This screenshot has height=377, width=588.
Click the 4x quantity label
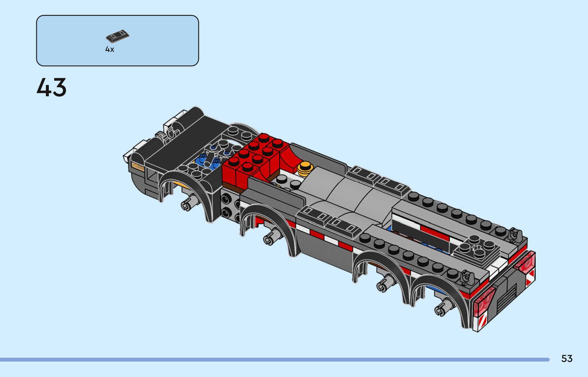(110, 50)
